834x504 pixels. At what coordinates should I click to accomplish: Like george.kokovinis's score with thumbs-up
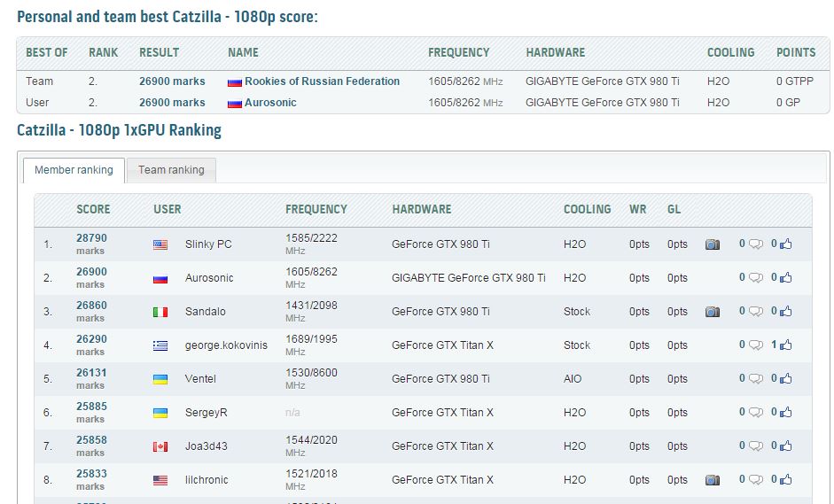785,345
